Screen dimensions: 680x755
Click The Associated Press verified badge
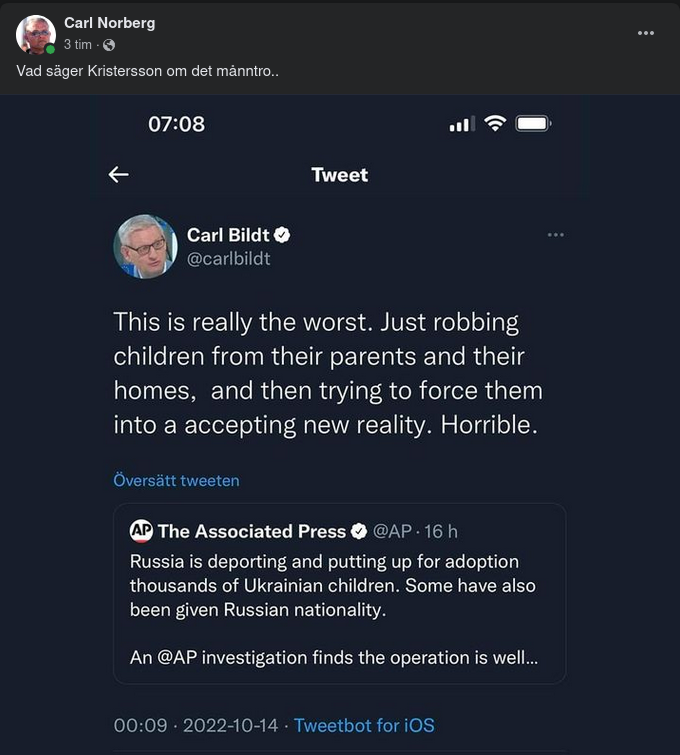[359, 531]
